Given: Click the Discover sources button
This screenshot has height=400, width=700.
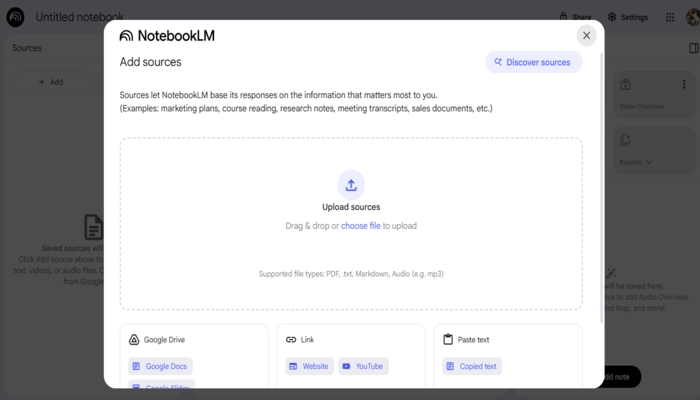Looking at the screenshot, I should (x=533, y=62).
